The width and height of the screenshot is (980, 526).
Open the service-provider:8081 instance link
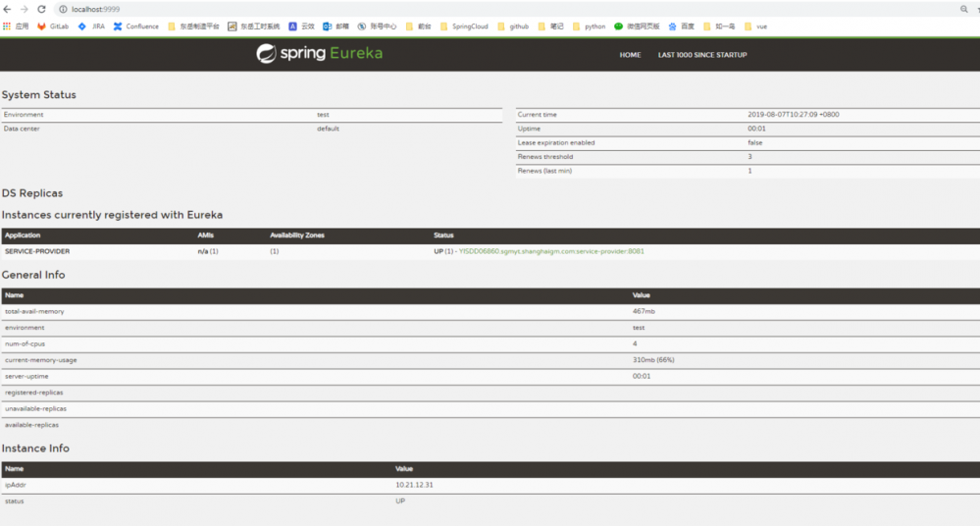coord(551,251)
